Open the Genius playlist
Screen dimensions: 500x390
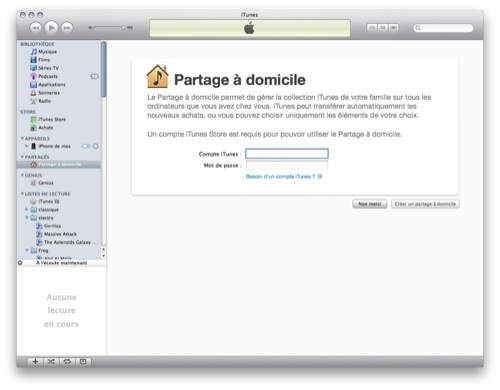tap(42, 183)
